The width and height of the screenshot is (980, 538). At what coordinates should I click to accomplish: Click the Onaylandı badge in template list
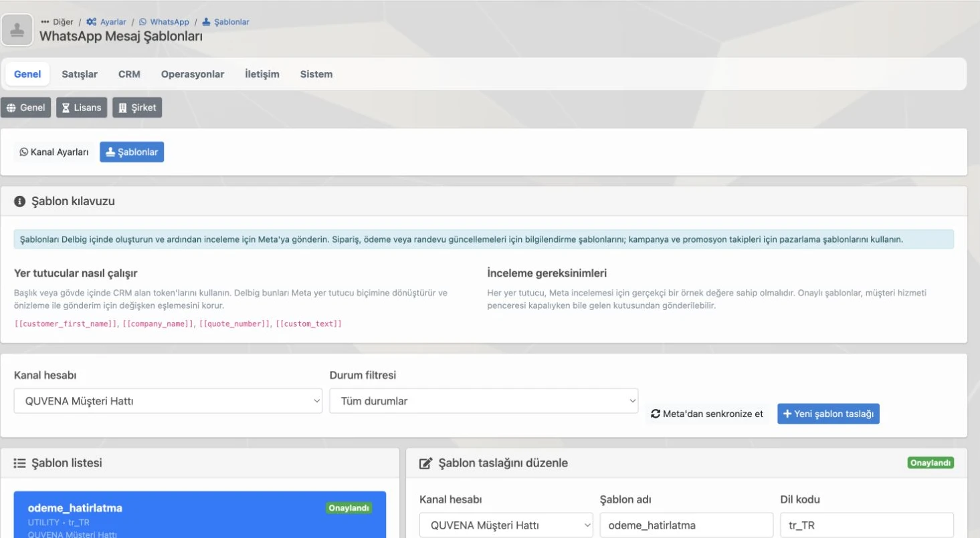point(349,508)
